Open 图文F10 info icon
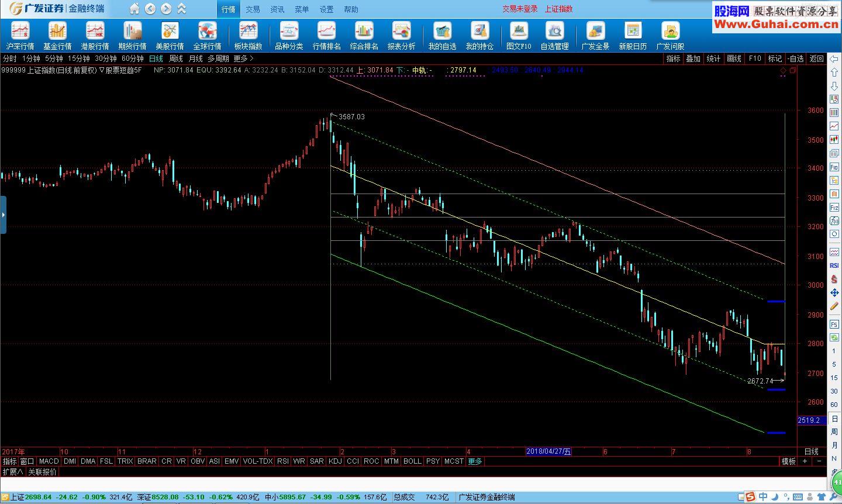The image size is (842, 504). (x=519, y=36)
